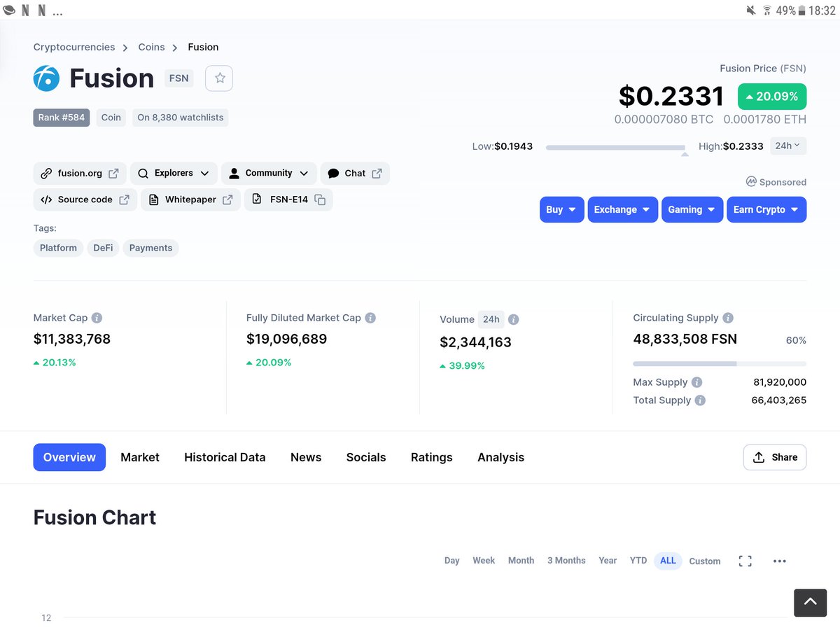The image size is (840, 630).
Task: Click the Wi-Fi status bar icon
Action: (x=767, y=10)
